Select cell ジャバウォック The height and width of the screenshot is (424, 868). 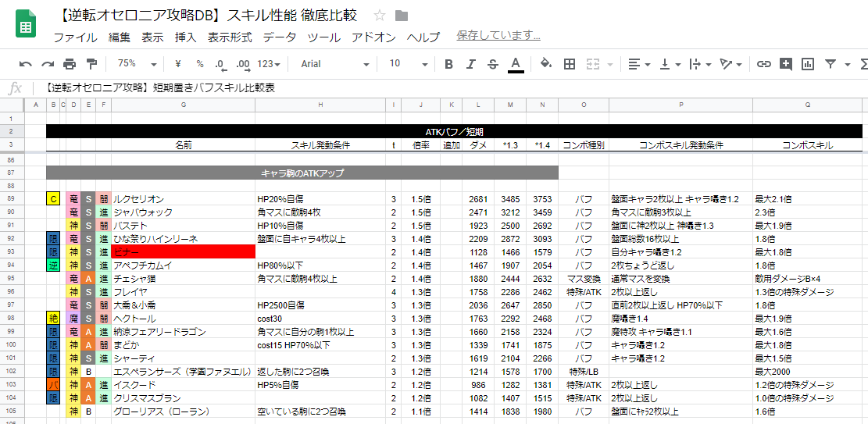click(183, 212)
